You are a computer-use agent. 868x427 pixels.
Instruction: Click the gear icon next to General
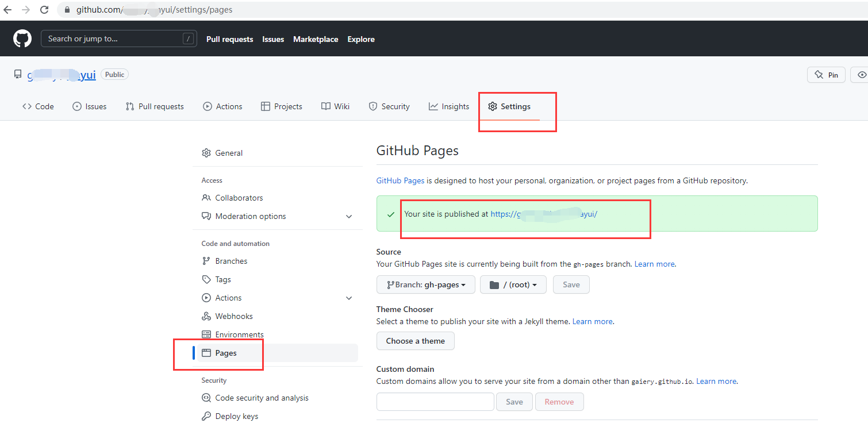tap(206, 153)
